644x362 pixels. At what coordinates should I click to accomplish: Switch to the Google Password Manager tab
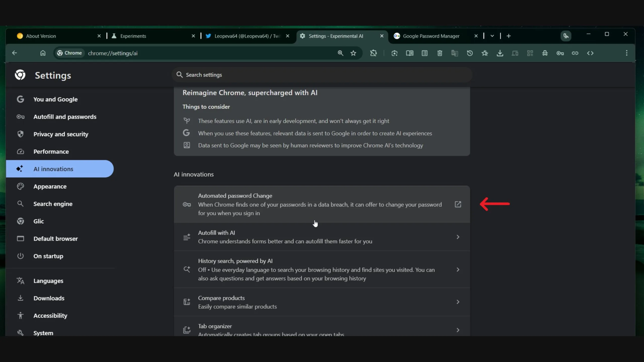[436, 36]
